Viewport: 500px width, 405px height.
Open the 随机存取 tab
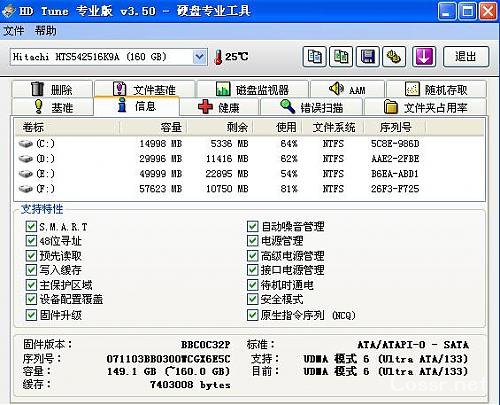click(x=436, y=89)
